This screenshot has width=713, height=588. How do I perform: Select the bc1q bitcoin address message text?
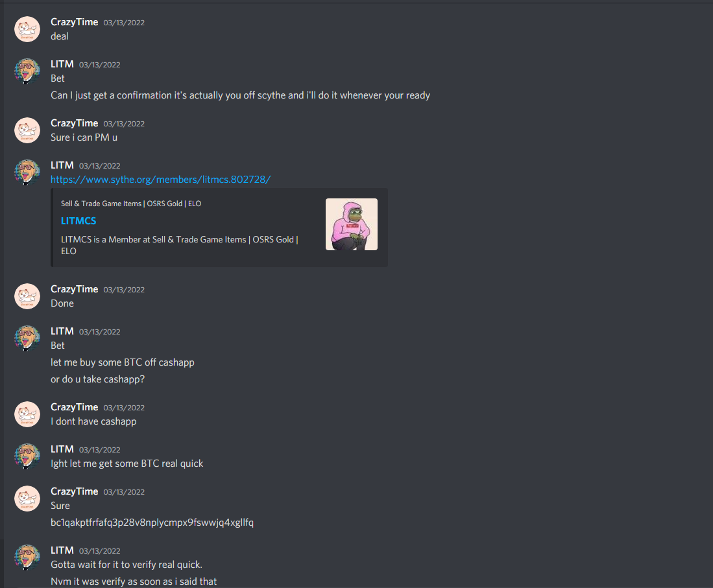tap(152, 523)
